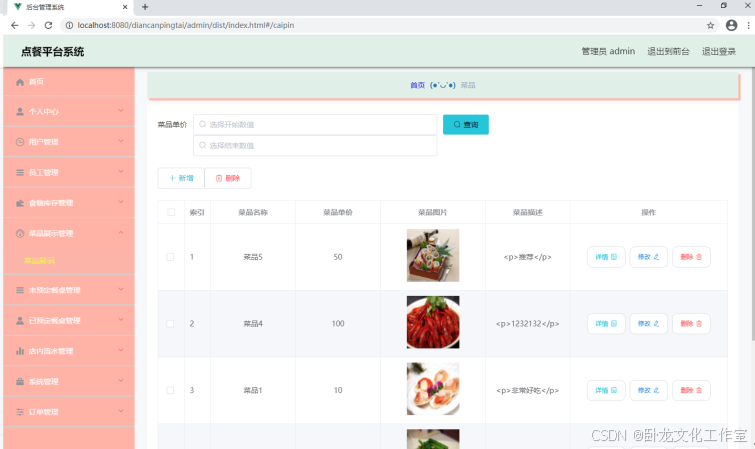Check the checkbox for row 菜品5
This screenshot has width=755, height=449.
[x=170, y=257]
